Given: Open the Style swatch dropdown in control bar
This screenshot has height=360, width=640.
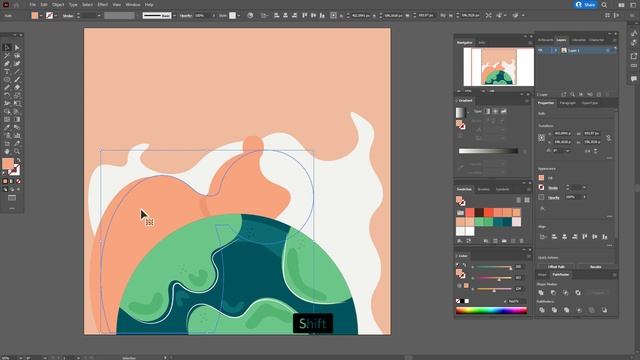Looking at the screenshot, I should pyautogui.click(x=238, y=16).
